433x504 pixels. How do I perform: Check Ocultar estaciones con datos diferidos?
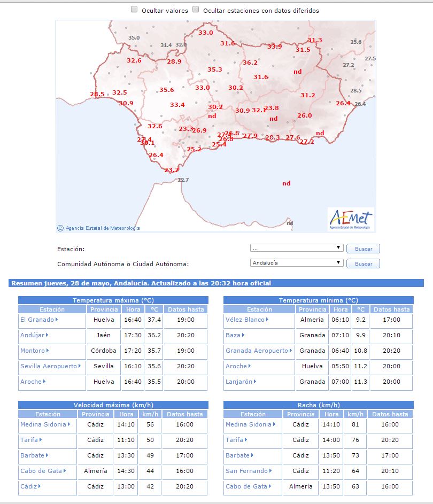click(x=196, y=9)
